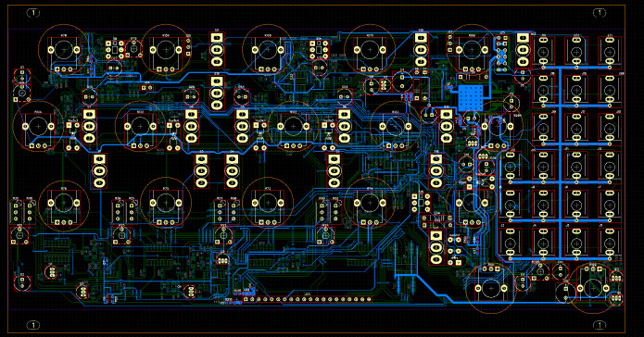Select the bottom-right corner potentiometer footprint

(593, 288)
